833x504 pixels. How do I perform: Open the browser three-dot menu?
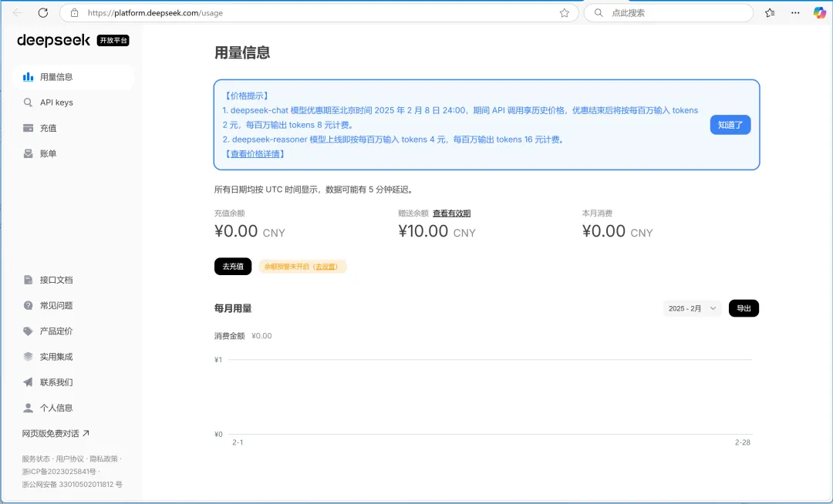coord(795,13)
